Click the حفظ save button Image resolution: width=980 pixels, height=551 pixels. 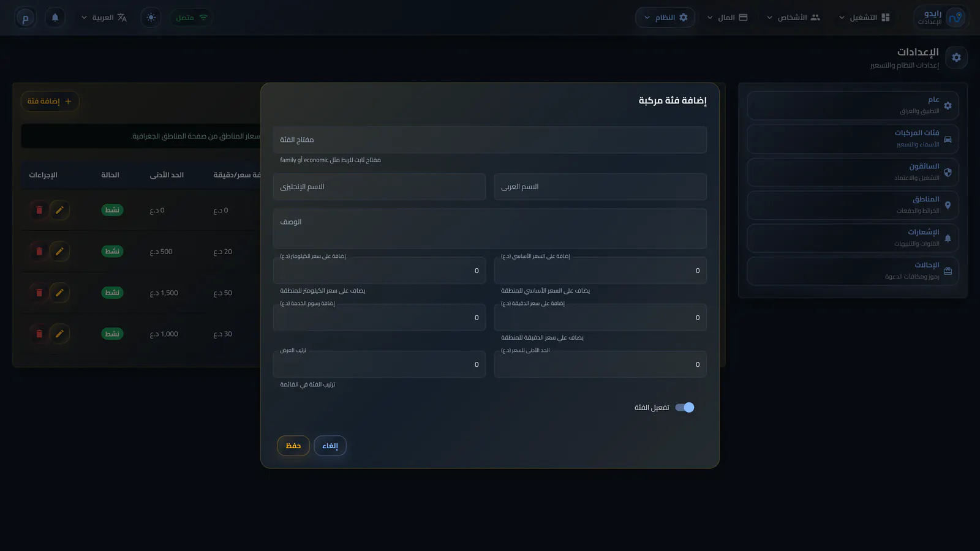[x=293, y=446]
